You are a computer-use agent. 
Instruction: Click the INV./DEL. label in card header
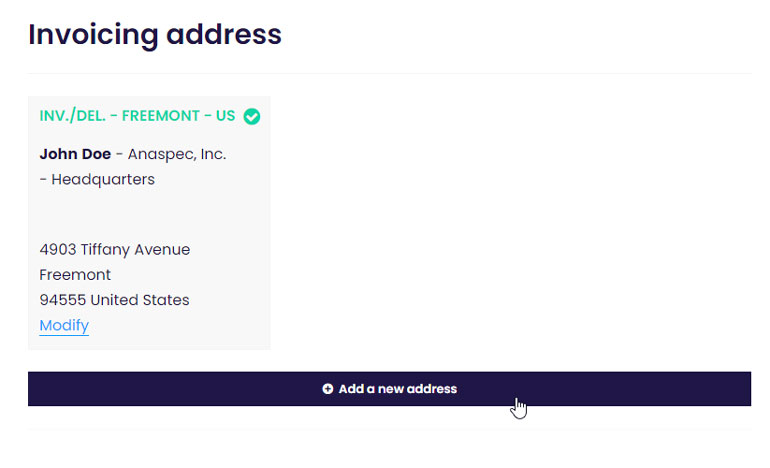[72, 116]
